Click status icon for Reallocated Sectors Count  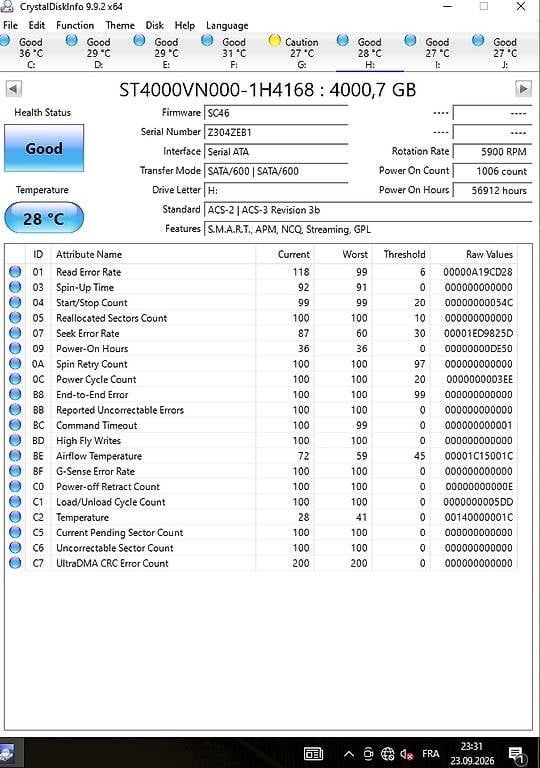(x=15, y=317)
